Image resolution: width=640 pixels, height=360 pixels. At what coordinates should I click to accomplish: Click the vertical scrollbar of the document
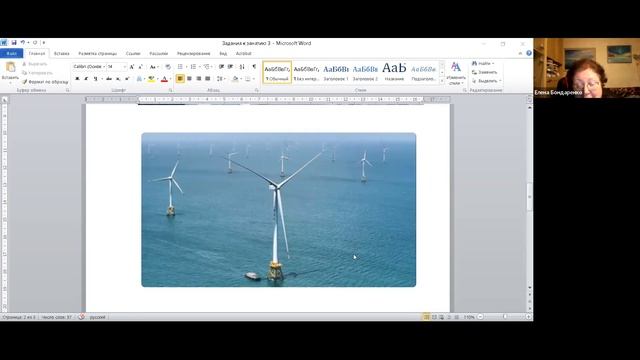click(x=530, y=198)
